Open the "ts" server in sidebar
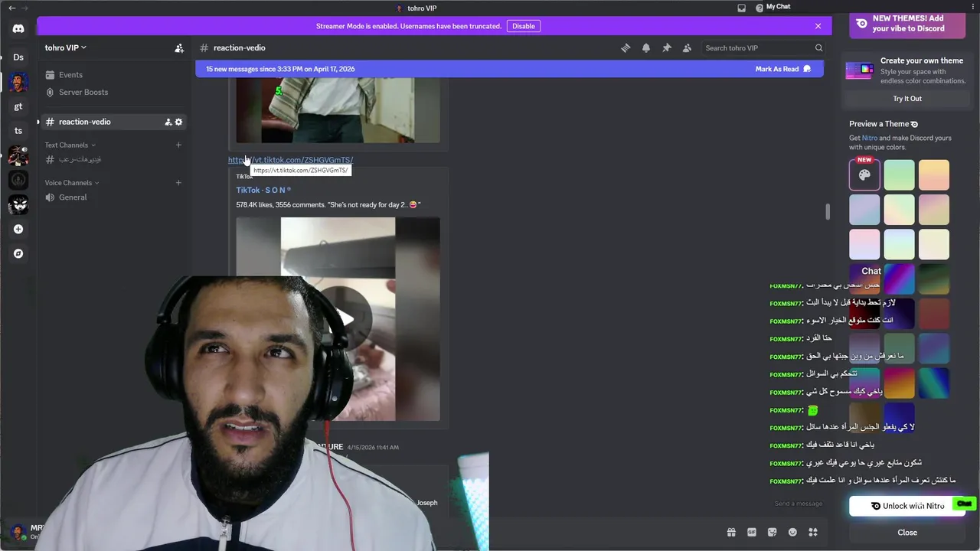The height and width of the screenshot is (551, 980). point(18,131)
